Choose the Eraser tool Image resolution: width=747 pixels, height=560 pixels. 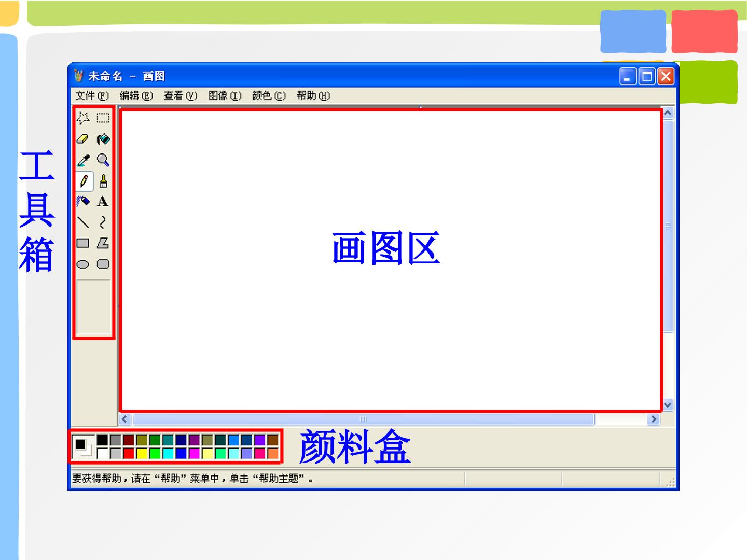click(x=83, y=139)
